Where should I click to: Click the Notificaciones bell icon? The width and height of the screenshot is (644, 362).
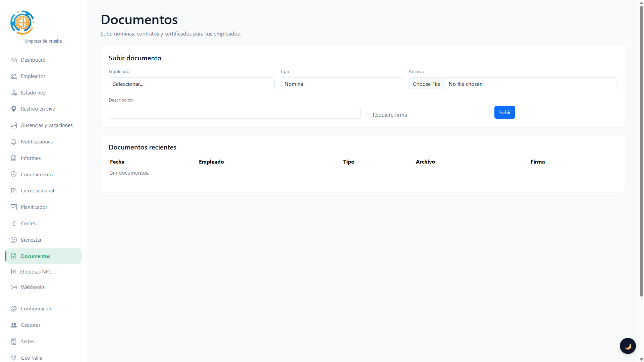click(x=14, y=142)
